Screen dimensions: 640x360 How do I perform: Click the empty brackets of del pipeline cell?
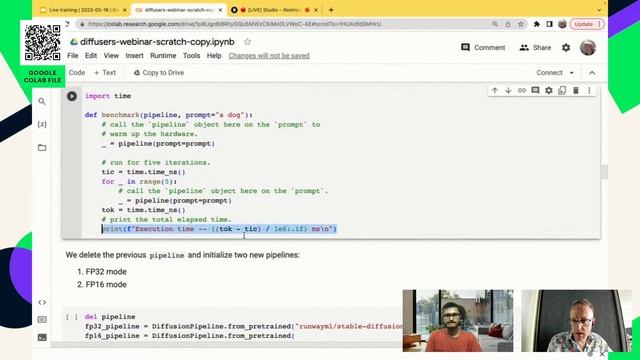72,317
